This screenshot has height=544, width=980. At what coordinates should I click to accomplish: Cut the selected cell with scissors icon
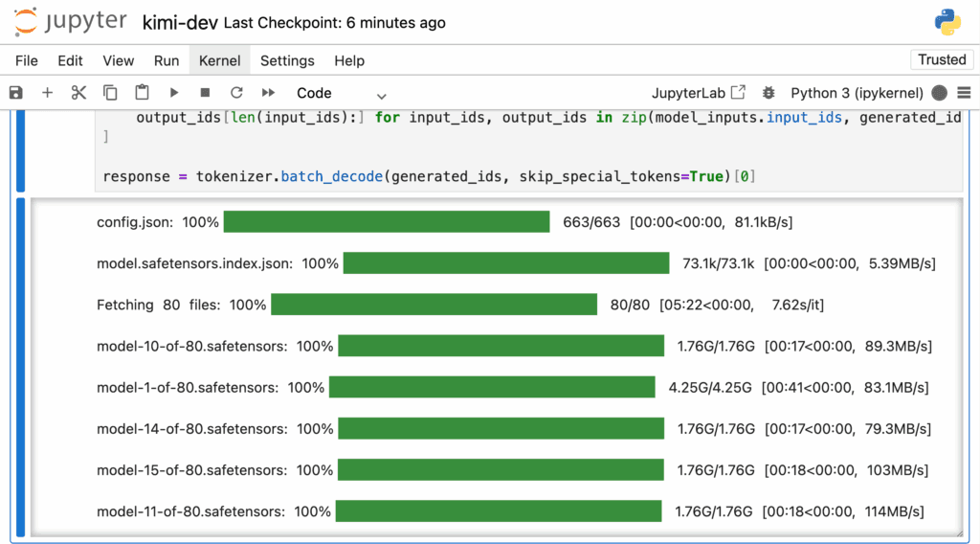(78, 93)
